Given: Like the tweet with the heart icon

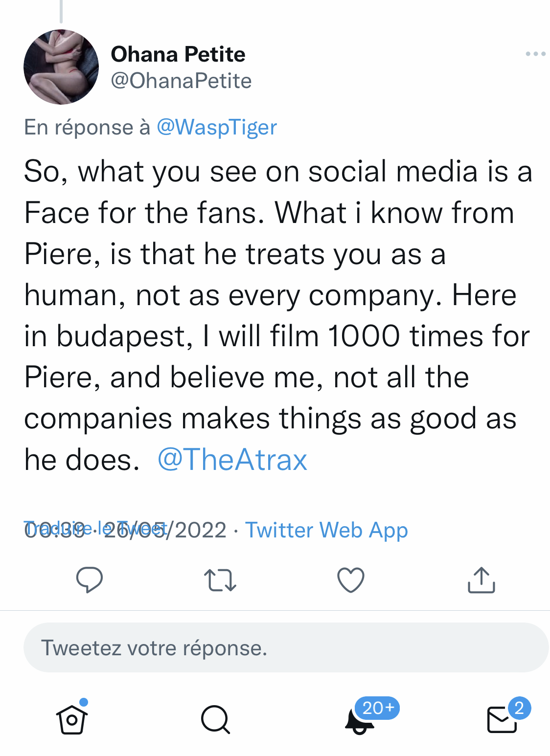Looking at the screenshot, I should click(351, 580).
